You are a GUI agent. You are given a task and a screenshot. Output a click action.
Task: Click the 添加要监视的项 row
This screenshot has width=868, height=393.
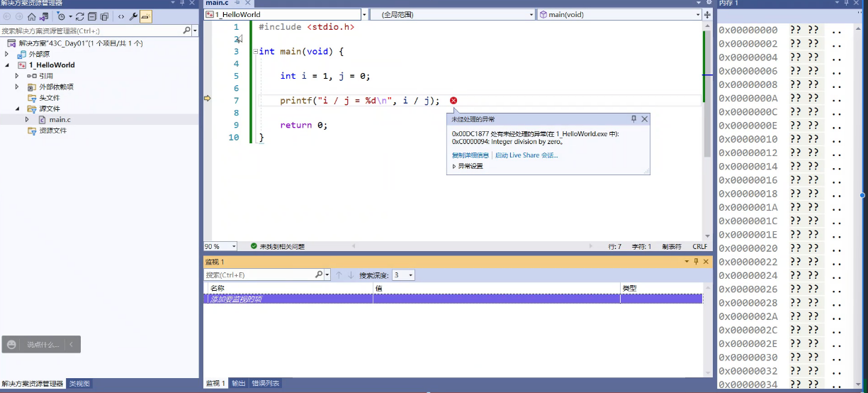click(453, 299)
